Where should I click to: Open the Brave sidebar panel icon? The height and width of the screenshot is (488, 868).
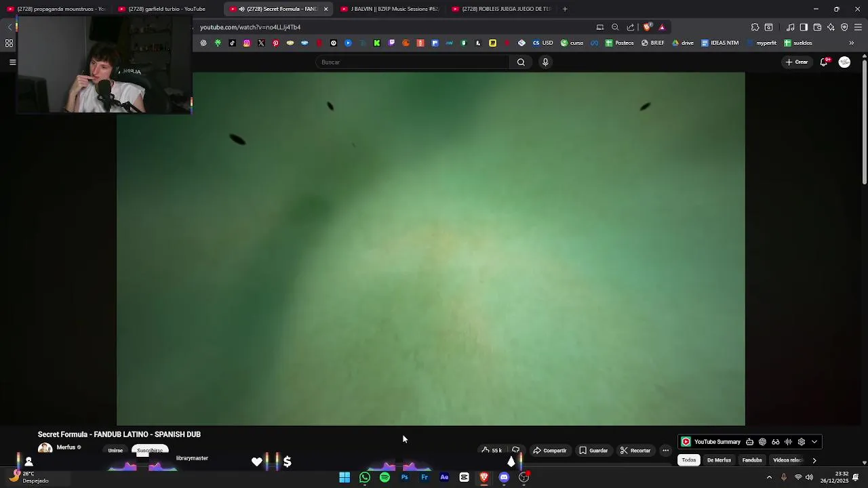coord(804,27)
